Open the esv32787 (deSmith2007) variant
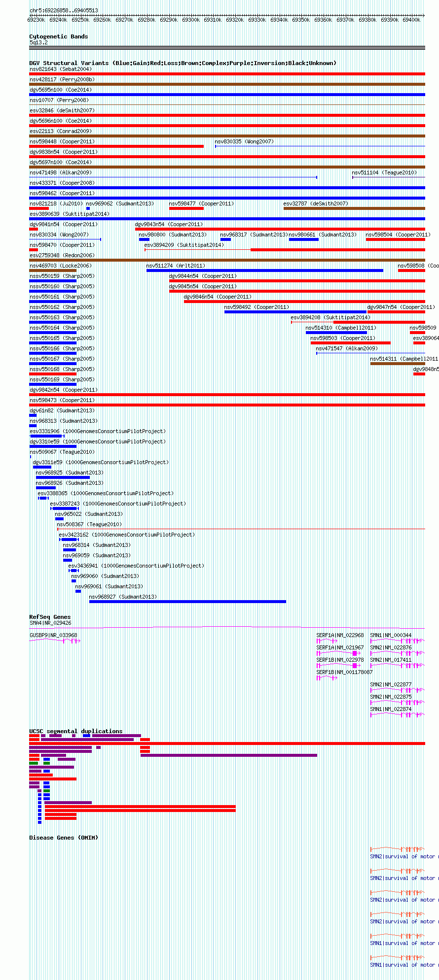 (354, 208)
